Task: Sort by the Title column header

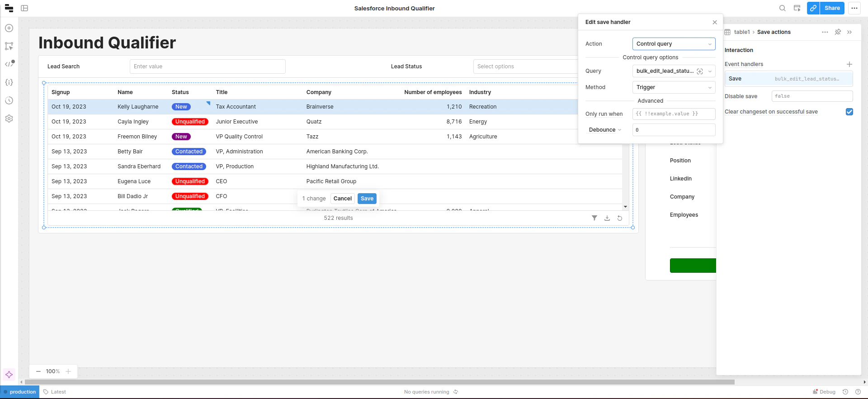Action: pyautogui.click(x=222, y=92)
